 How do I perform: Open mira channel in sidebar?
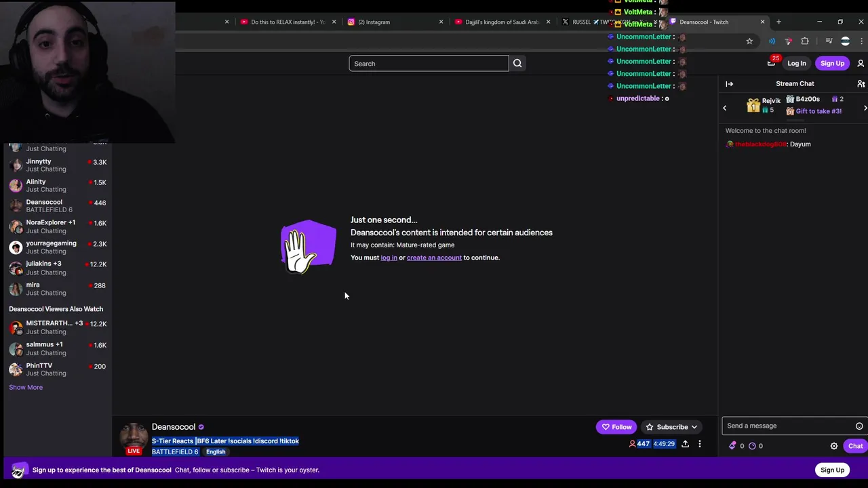pyautogui.click(x=58, y=289)
